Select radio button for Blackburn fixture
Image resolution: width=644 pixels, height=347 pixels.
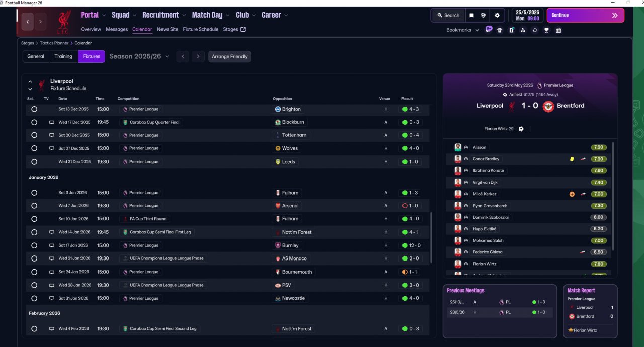[34, 122]
